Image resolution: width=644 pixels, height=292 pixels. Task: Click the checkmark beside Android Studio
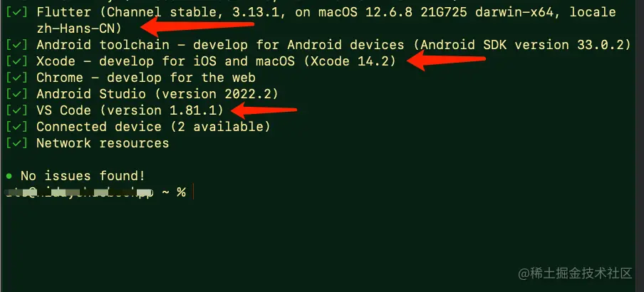click(17, 94)
